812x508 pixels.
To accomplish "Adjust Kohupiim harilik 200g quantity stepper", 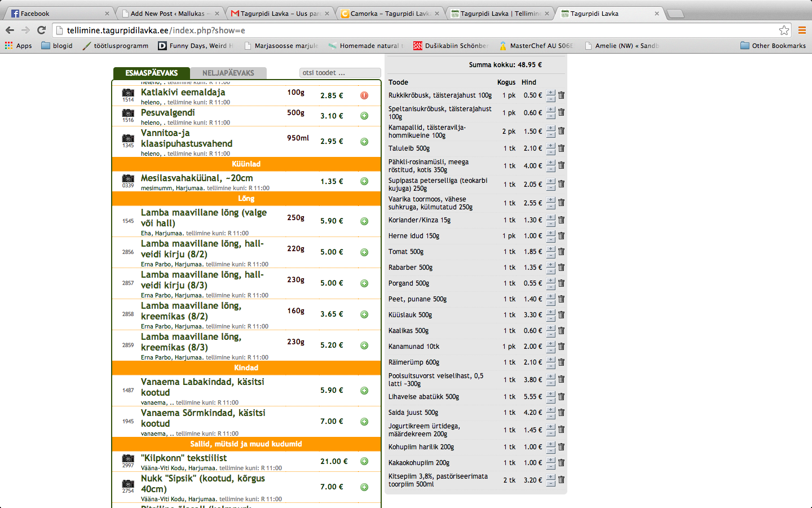I will tap(551, 447).
